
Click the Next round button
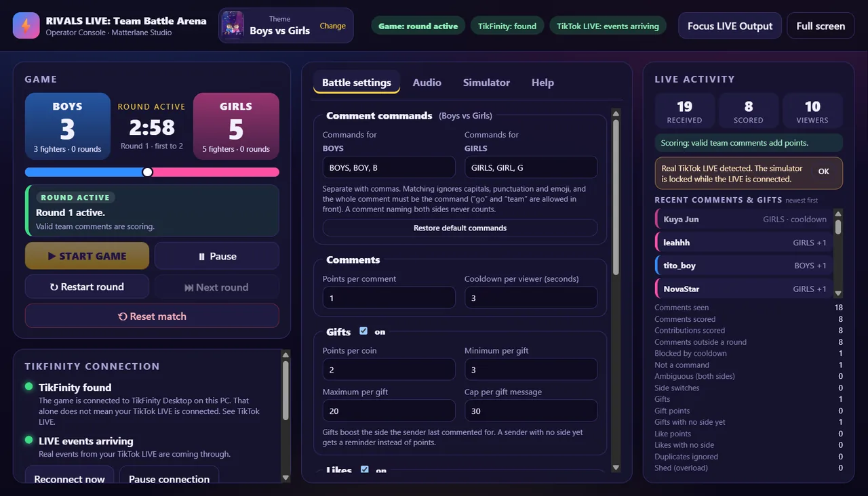217,287
